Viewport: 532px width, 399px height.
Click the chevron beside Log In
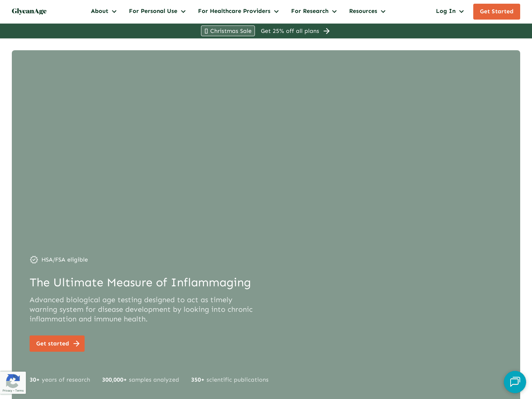461,11
